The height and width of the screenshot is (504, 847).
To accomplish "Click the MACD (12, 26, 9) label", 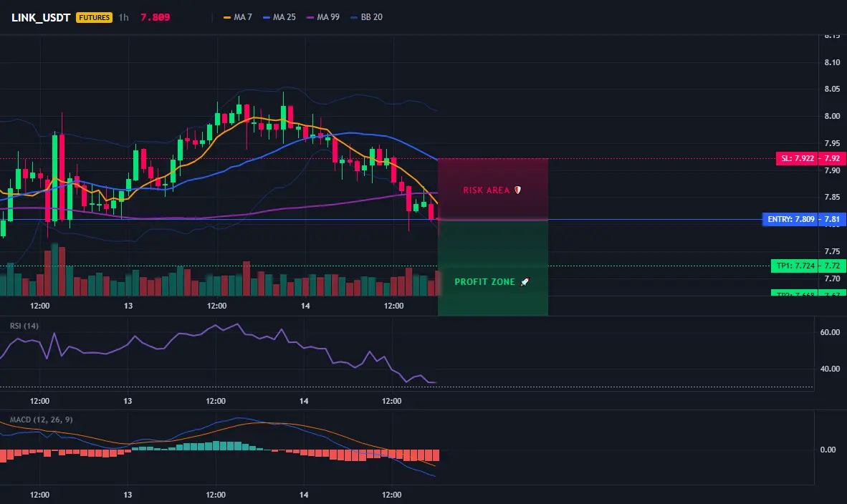I will (41, 420).
